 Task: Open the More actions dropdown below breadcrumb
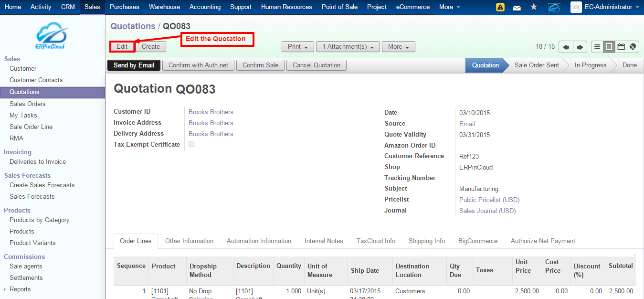[x=399, y=47]
